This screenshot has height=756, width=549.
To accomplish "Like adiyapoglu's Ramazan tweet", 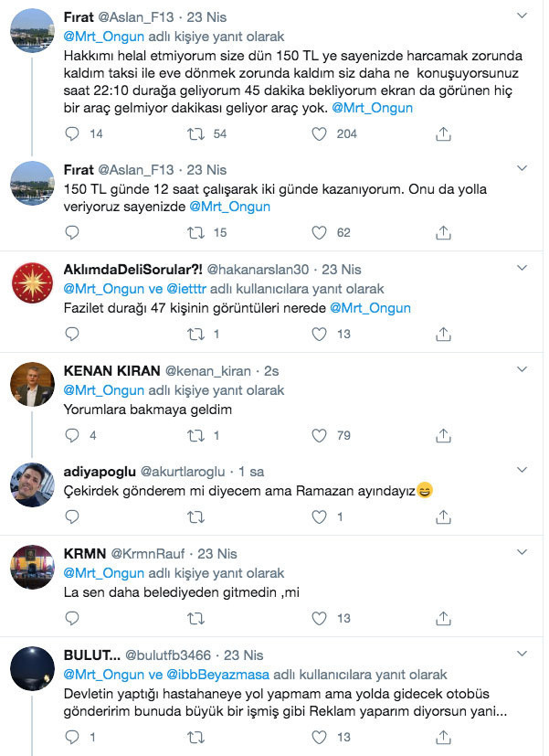I will [319, 516].
